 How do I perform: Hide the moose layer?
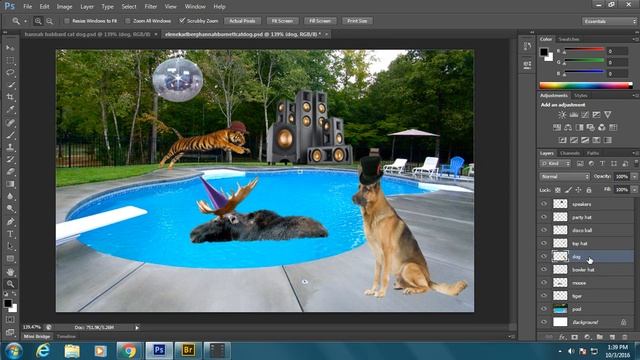[544, 282]
